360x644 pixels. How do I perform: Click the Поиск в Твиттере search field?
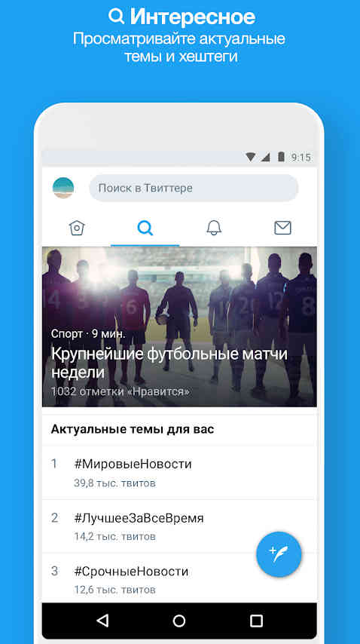point(194,188)
